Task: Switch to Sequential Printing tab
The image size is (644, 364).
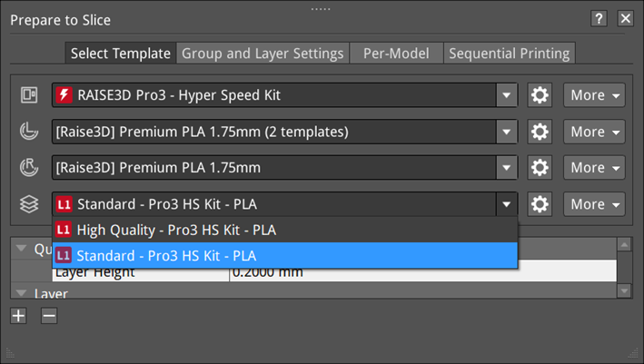Action: tap(510, 54)
